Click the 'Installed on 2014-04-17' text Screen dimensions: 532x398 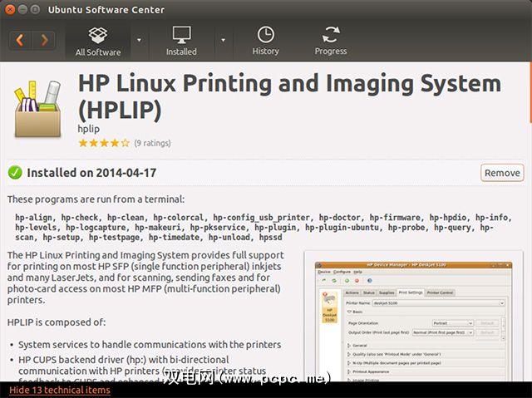(91, 173)
